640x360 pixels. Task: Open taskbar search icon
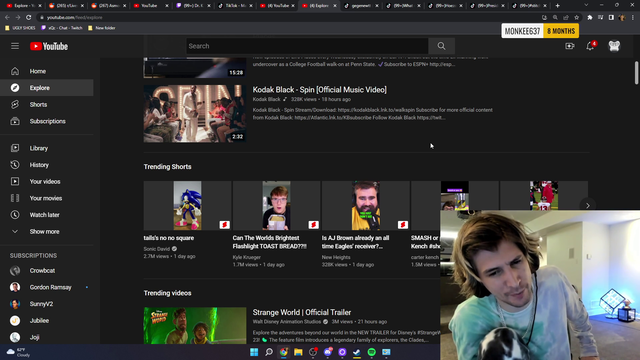point(269,352)
